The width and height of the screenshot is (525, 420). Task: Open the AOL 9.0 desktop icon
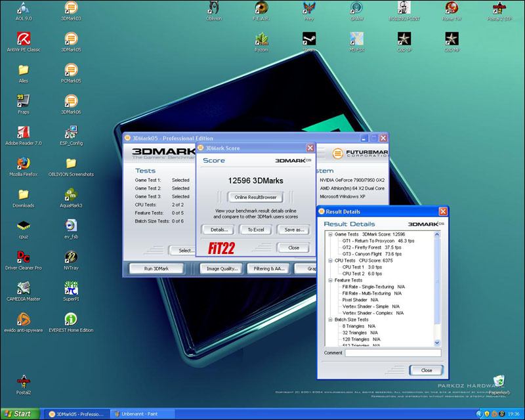[x=24, y=11]
